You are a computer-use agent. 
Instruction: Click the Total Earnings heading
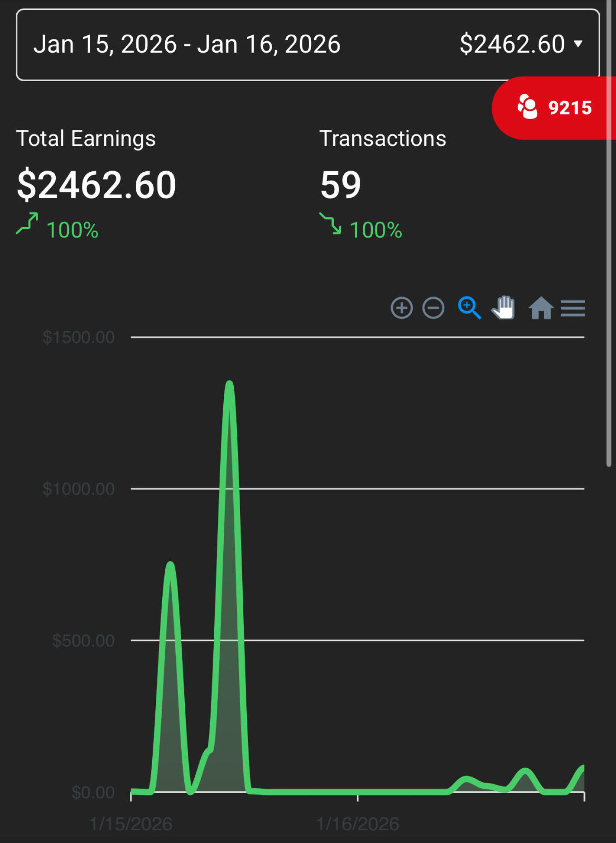click(x=86, y=139)
